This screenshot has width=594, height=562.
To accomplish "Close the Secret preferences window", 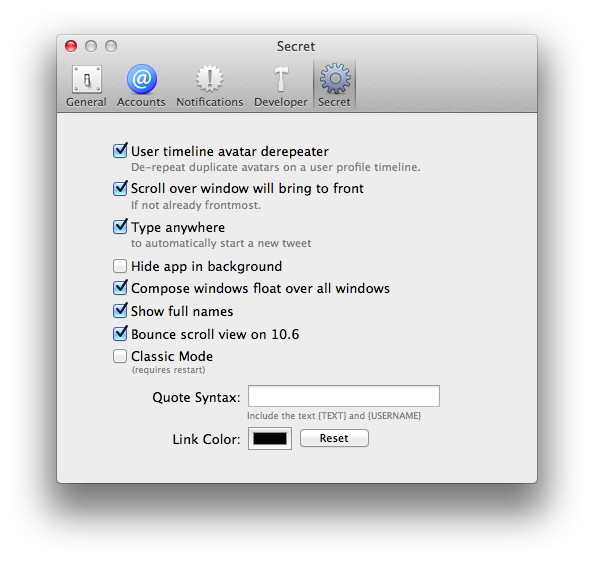I will tap(71, 46).
